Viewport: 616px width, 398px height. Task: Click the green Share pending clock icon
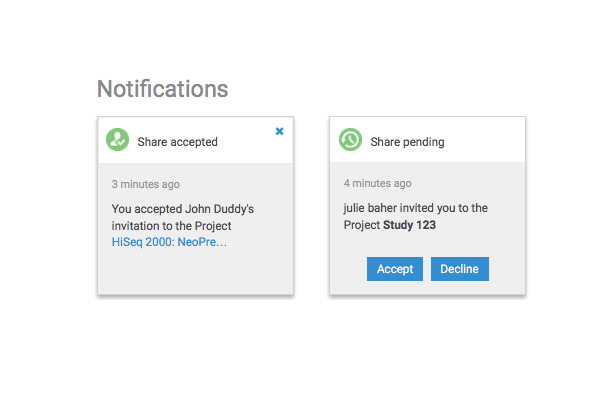(350, 139)
